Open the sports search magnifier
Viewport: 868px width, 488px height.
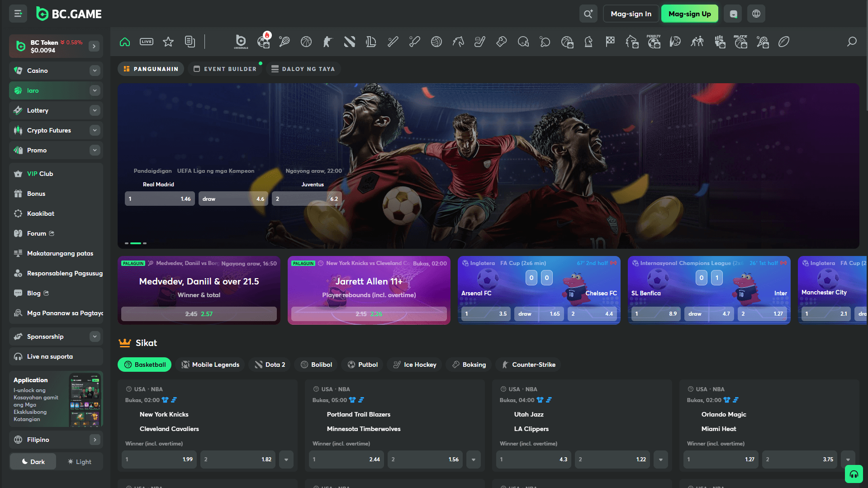(x=852, y=42)
